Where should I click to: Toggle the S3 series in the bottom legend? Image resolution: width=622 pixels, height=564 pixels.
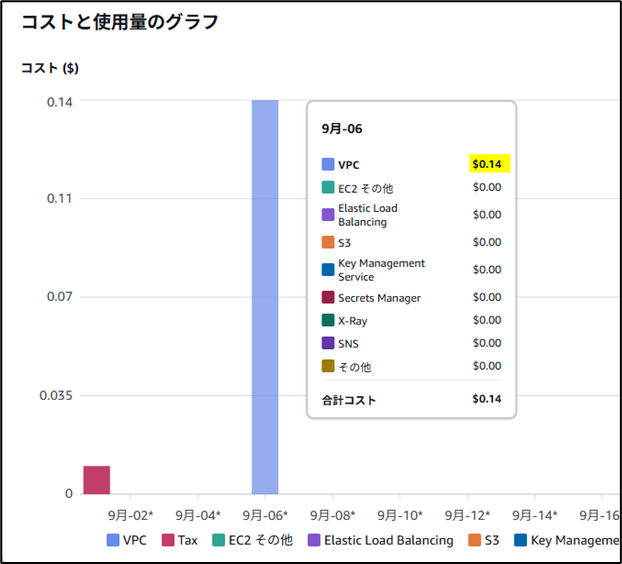click(x=475, y=540)
